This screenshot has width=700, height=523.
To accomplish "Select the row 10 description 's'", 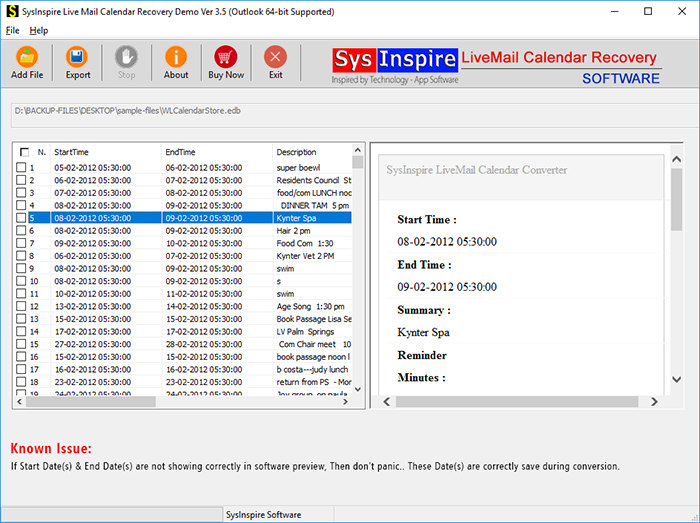I will 312,281.
